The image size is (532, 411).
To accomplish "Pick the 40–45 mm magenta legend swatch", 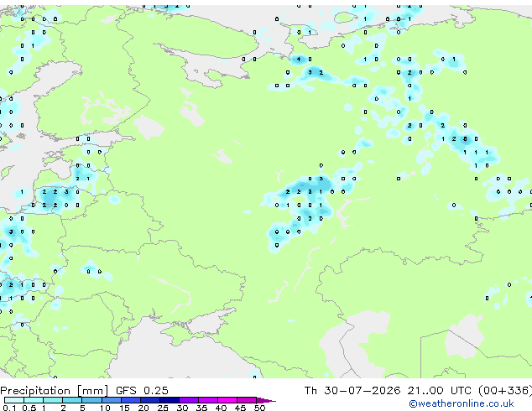I will tap(227, 400).
